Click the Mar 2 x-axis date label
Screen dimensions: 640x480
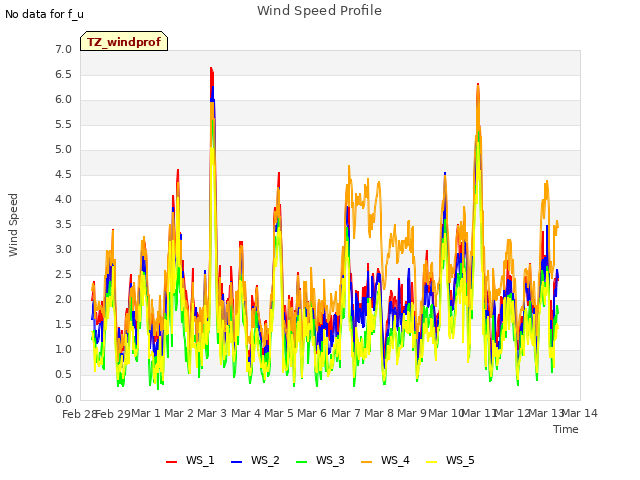coord(179,413)
